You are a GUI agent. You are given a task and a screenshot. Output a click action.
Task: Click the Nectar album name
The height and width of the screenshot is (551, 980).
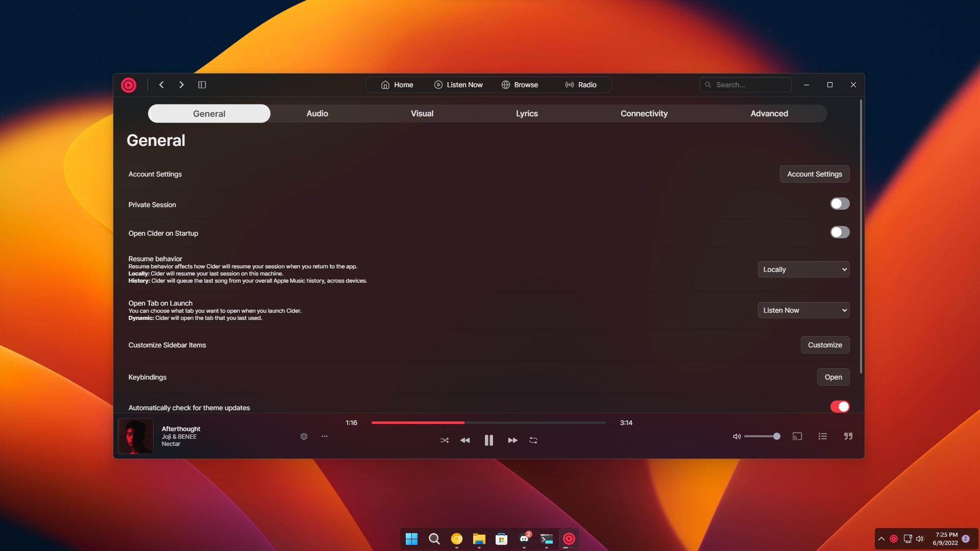tap(171, 444)
